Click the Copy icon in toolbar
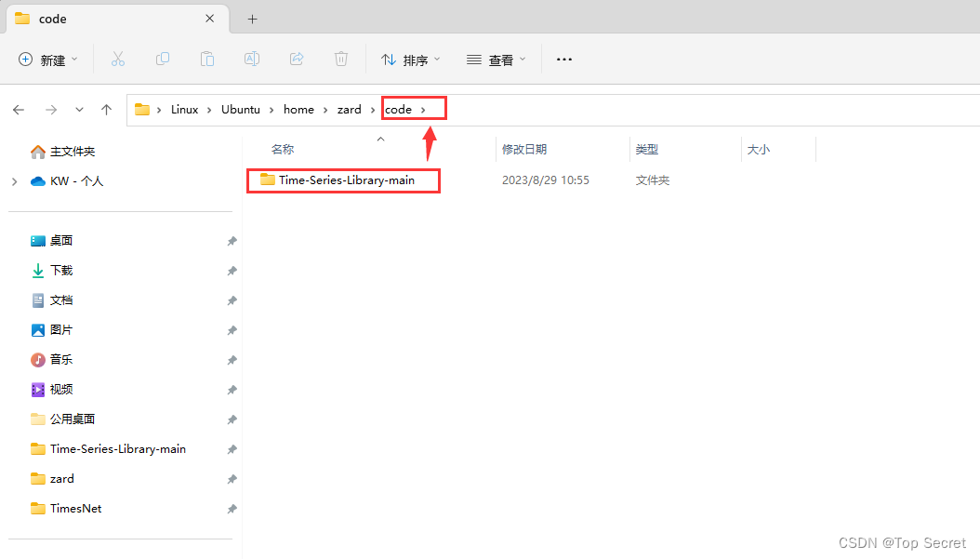980x559 pixels. coord(163,60)
